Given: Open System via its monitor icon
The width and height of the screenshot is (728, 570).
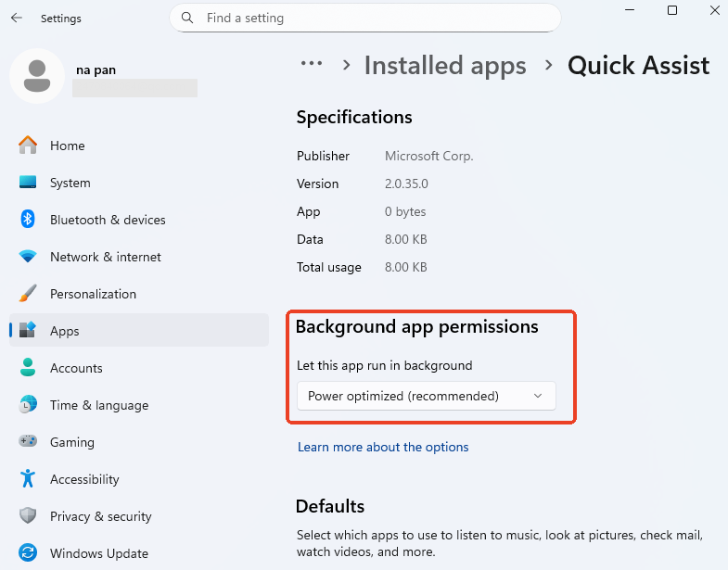Looking at the screenshot, I should pyautogui.click(x=28, y=183).
